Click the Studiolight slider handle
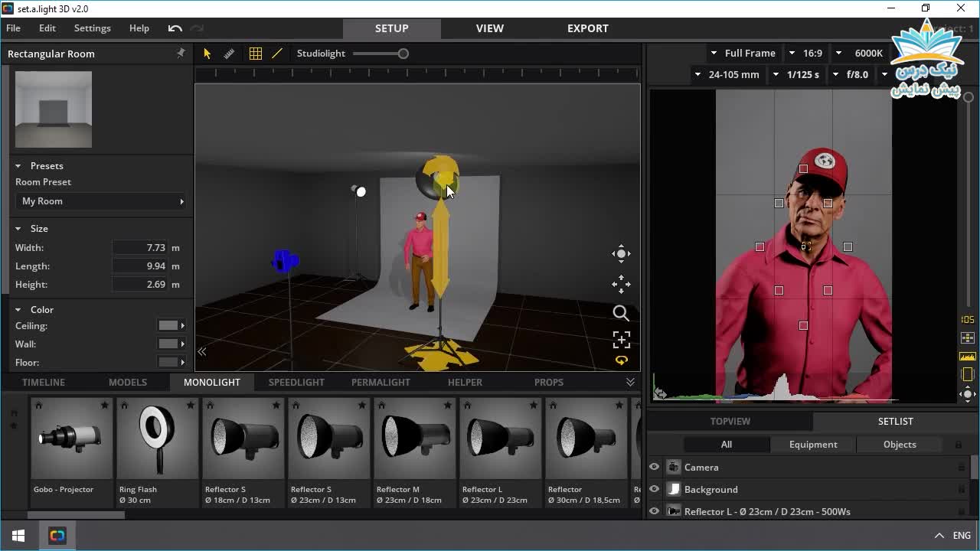This screenshot has height=551, width=980. coord(403,54)
